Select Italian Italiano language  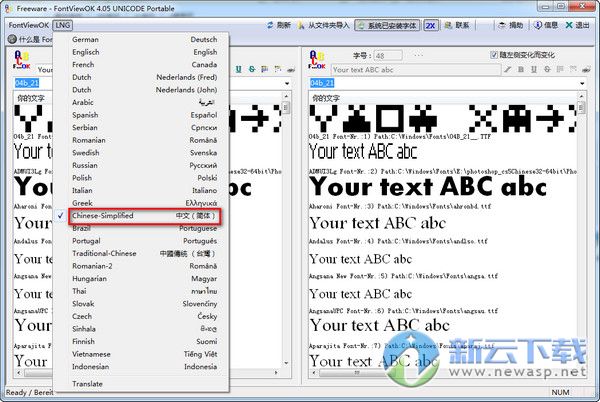tap(141, 190)
